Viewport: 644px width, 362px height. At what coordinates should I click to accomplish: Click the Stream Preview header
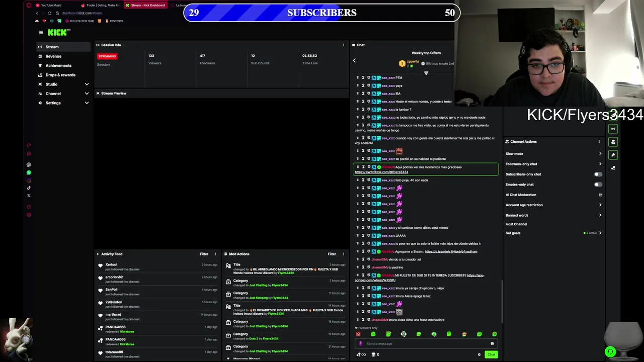[x=114, y=94]
